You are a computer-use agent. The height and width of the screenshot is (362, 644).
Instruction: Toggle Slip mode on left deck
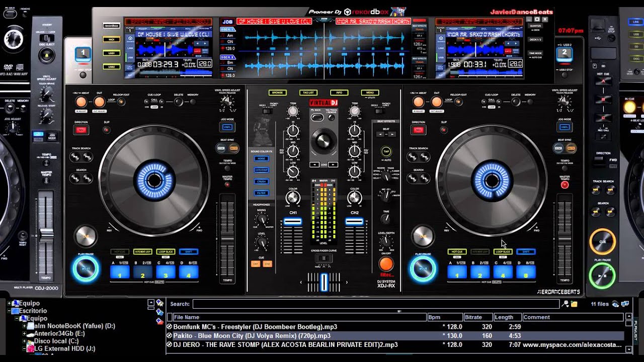[x=107, y=130]
